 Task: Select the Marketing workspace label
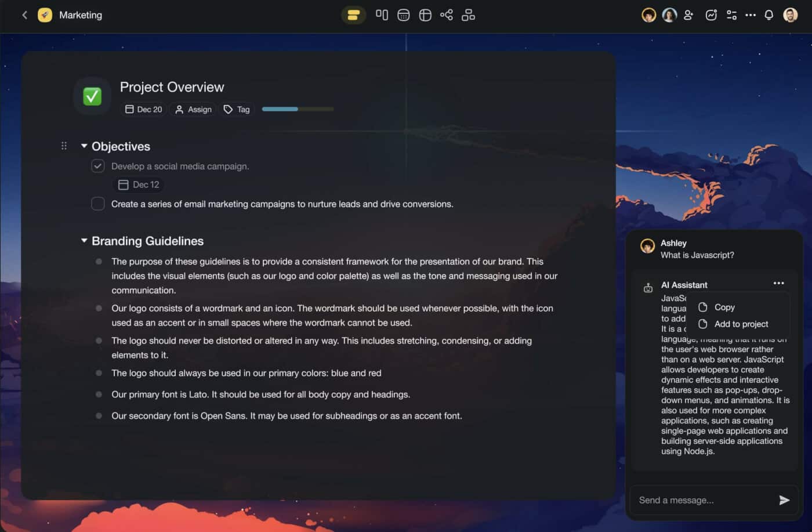tap(81, 15)
